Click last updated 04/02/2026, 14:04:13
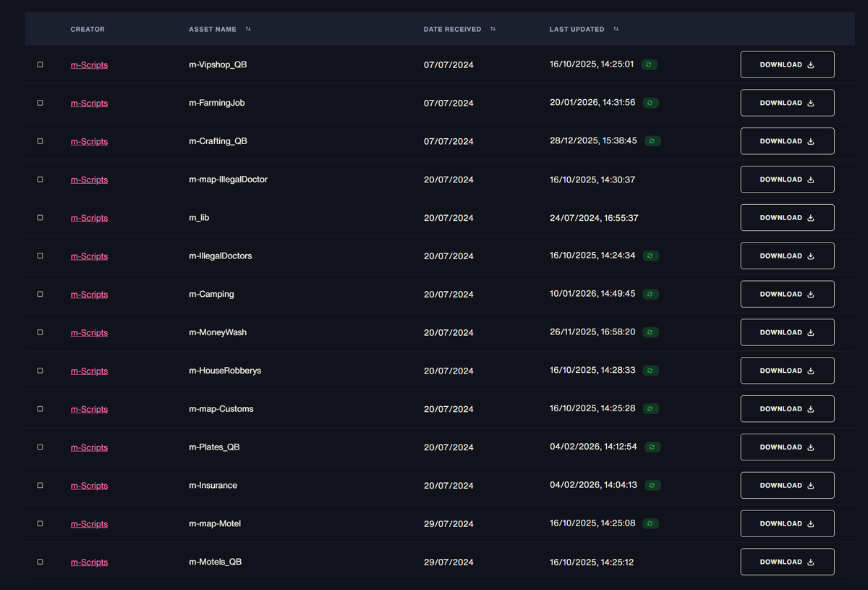 (x=593, y=485)
